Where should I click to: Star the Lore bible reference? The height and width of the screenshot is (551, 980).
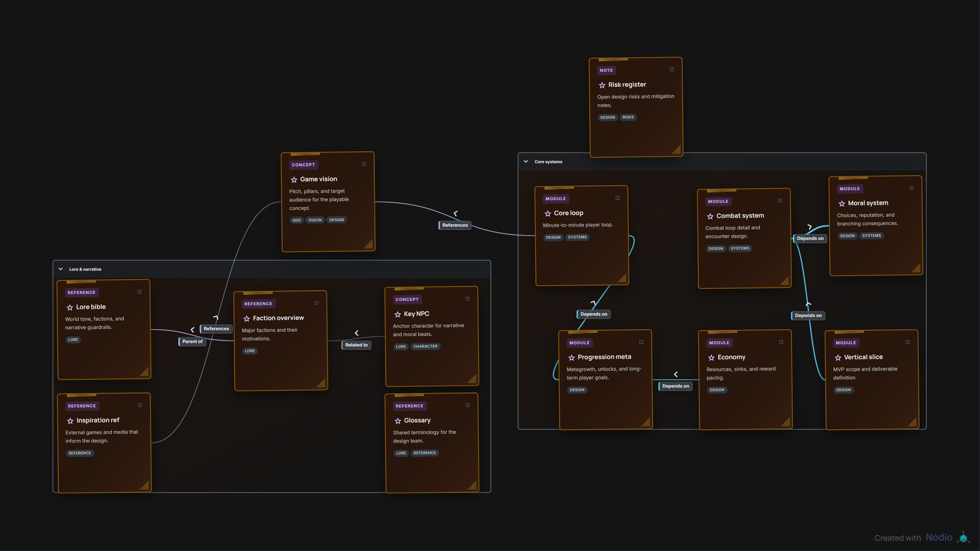(70, 307)
